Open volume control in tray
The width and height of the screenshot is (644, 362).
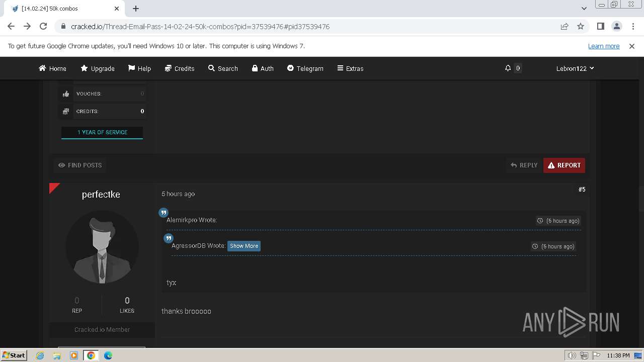coord(572,355)
